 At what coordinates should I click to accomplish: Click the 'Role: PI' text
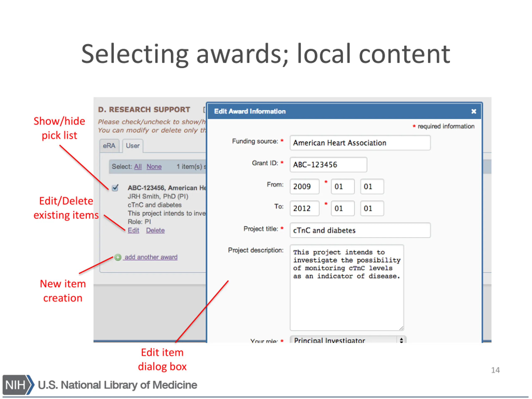tap(139, 222)
